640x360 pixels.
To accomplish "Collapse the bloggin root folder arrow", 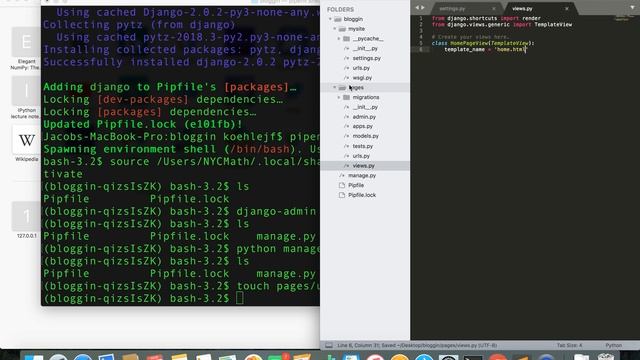I will pos(330,19).
